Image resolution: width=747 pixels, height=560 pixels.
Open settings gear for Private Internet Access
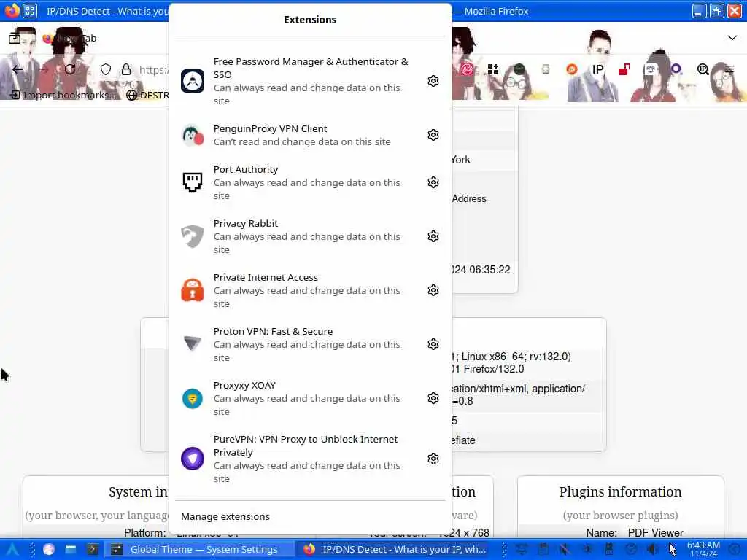[x=433, y=290]
